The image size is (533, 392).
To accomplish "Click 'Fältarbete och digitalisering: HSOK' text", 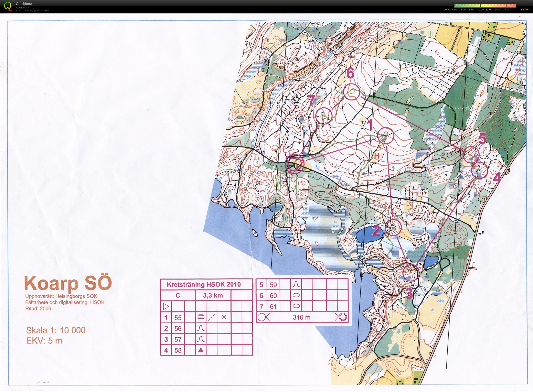I will [x=65, y=303].
